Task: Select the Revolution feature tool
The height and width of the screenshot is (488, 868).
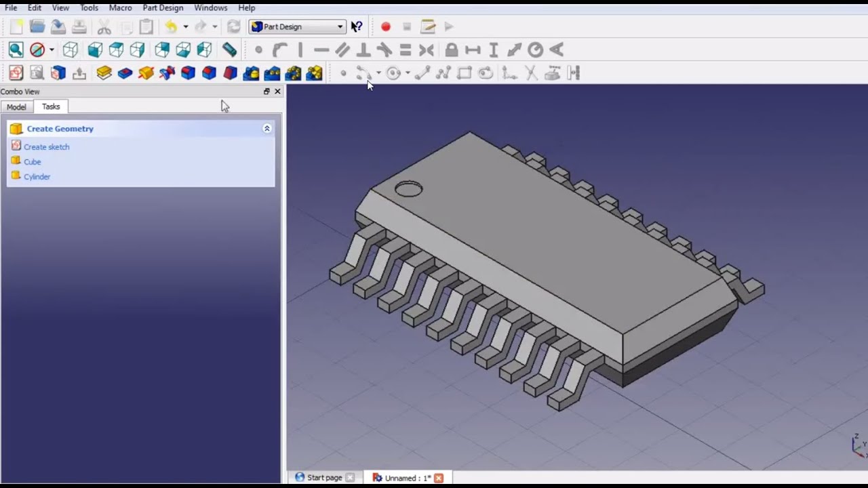Action: [x=146, y=73]
